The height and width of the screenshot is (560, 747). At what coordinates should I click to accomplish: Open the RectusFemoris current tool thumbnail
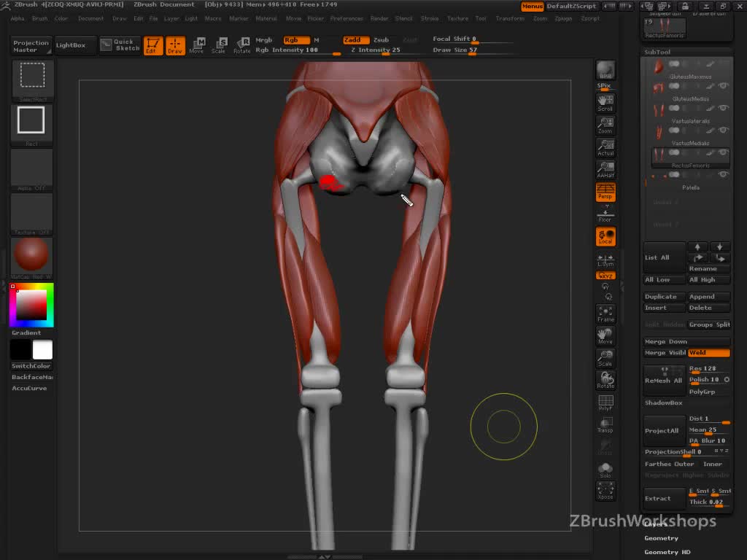click(x=665, y=28)
